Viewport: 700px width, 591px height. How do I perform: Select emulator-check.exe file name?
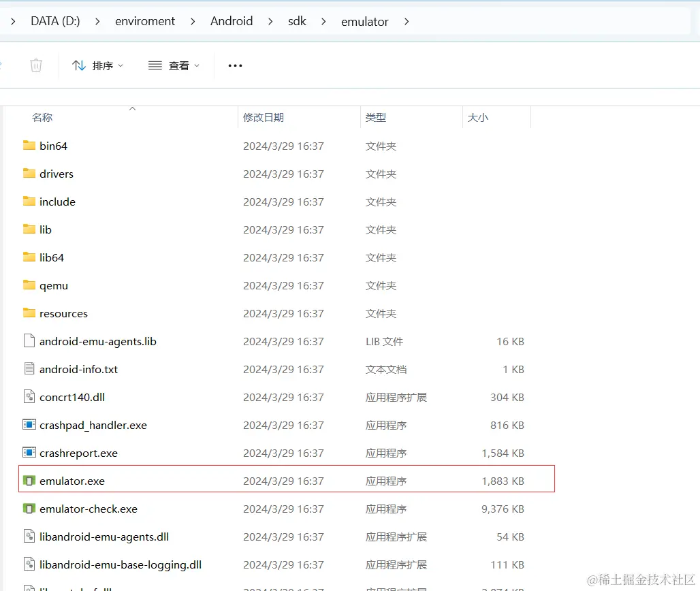(x=89, y=509)
